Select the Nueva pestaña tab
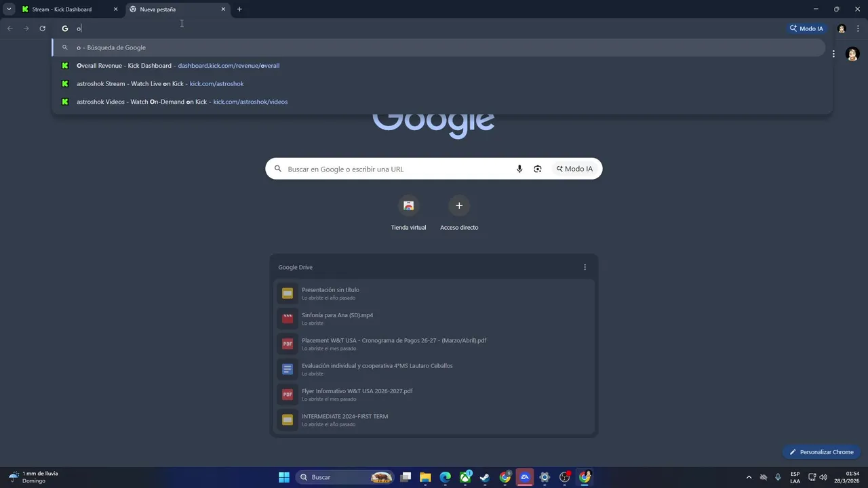 [178, 9]
